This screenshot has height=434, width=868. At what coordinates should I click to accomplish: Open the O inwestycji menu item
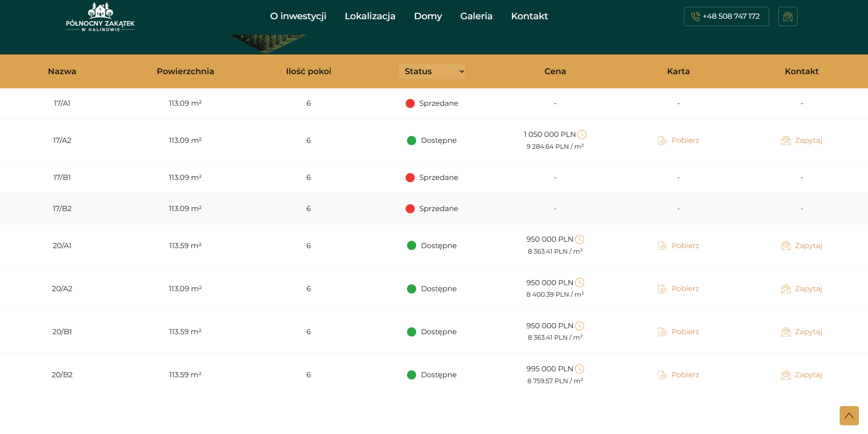click(x=298, y=16)
